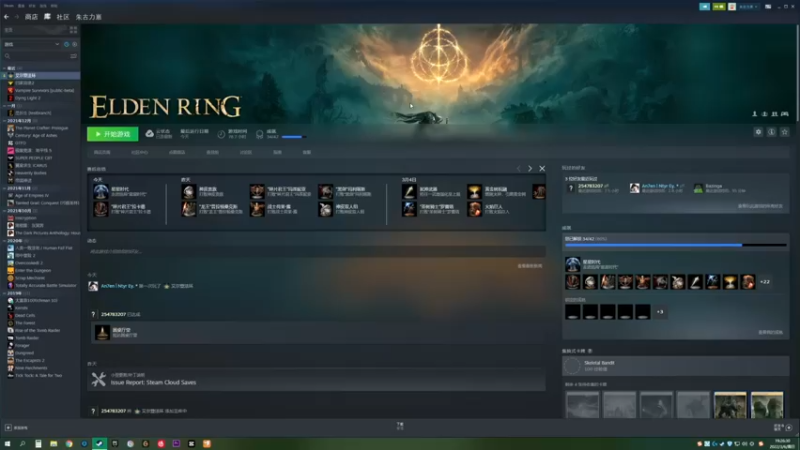Click the blue achievements progress bar in side panel
This screenshot has width=800, height=450.
pyautogui.click(x=676, y=245)
